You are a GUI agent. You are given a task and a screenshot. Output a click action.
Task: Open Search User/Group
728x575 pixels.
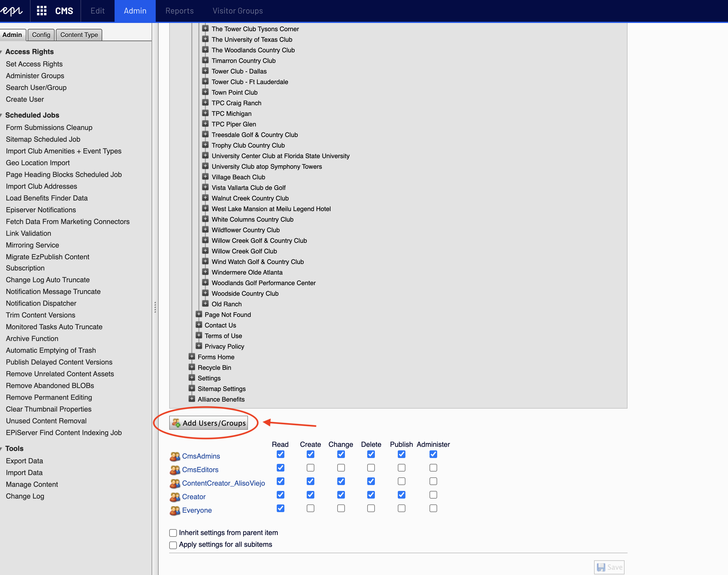click(36, 88)
